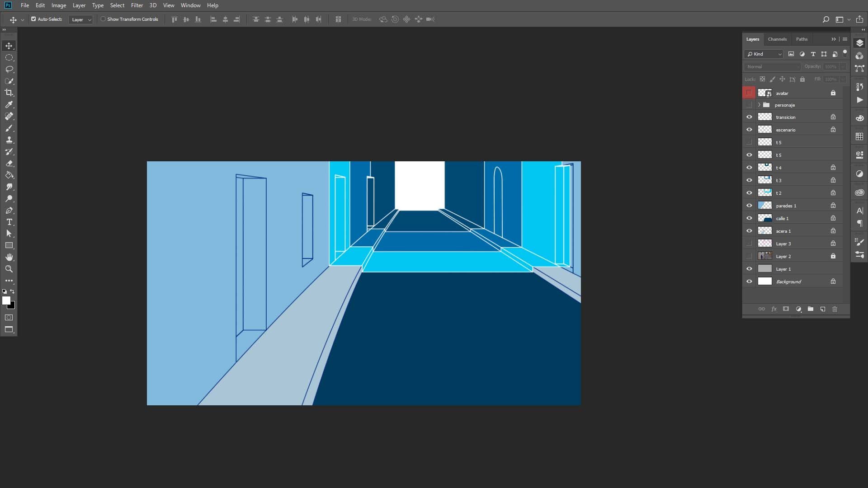The width and height of the screenshot is (868, 488).
Task: Select the Eraser tool
Action: pos(9,163)
